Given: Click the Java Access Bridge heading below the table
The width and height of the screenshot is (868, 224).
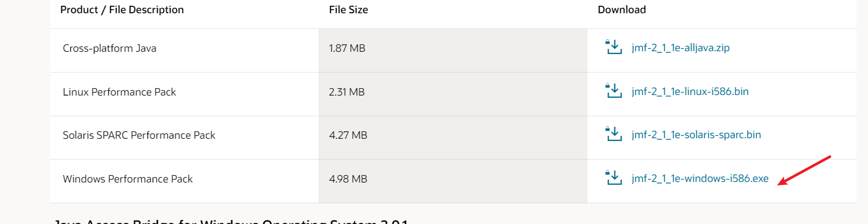Looking at the screenshot, I should point(230,221).
